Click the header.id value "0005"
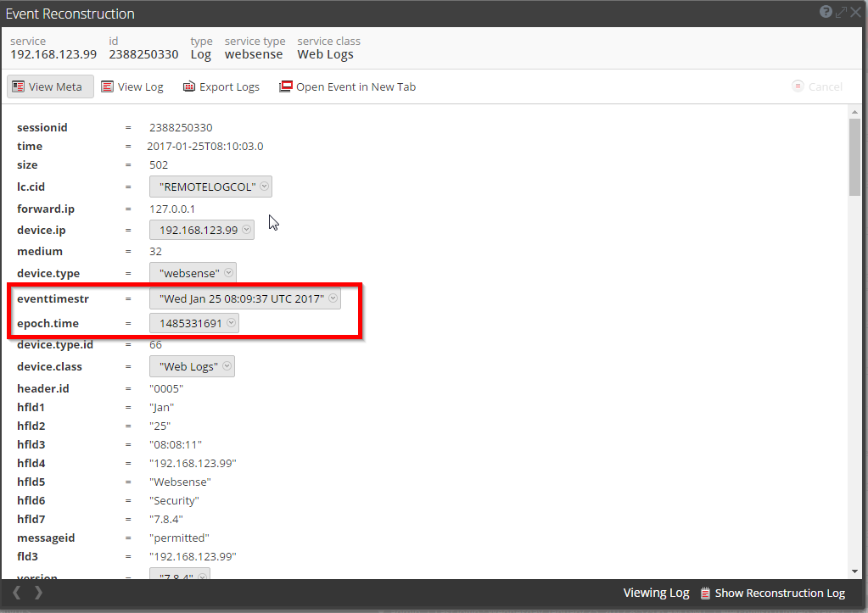Screen dimensions: 868x613 pos(166,388)
